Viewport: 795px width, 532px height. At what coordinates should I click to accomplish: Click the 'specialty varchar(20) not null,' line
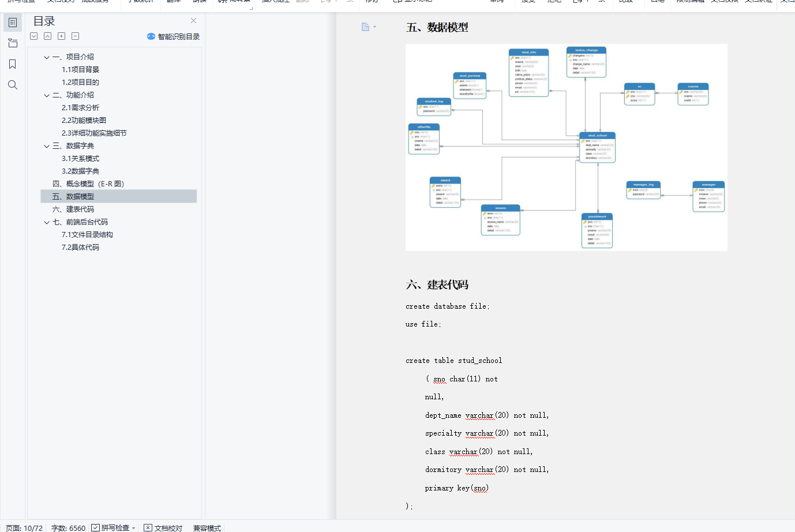[487, 433]
